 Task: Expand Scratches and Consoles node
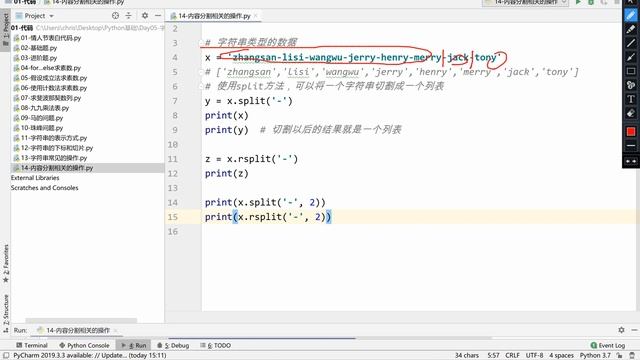coord(44,188)
